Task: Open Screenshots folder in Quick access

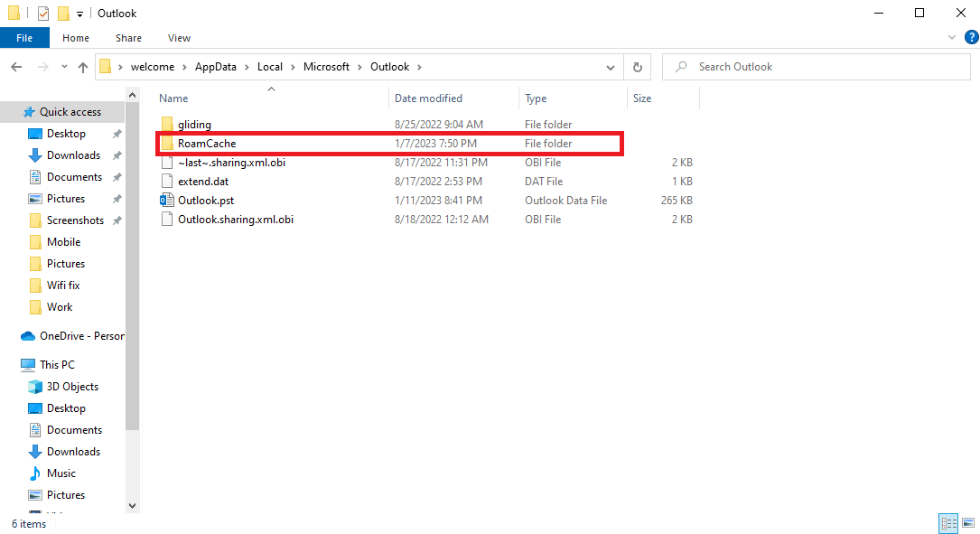Action: coord(75,220)
